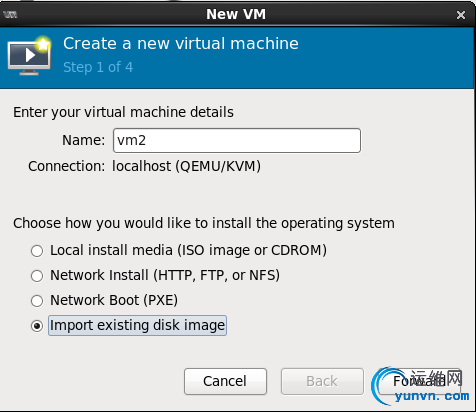The image size is (476, 413).
Task: Select the Import existing disk image radio circle
Action: coord(37,326)
